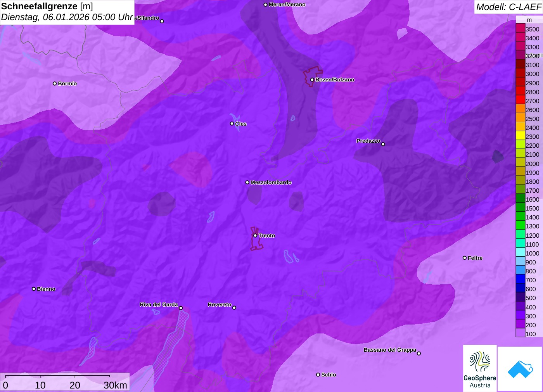Viewport: 543px width, 392px height.
Task: Click the Riva del Garda marker
Action: pos(181,308)
